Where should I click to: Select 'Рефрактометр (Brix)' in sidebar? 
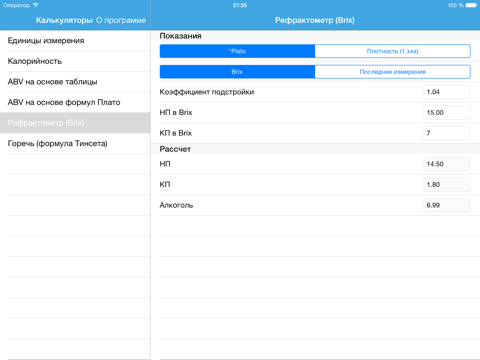[x=75, y=123]
